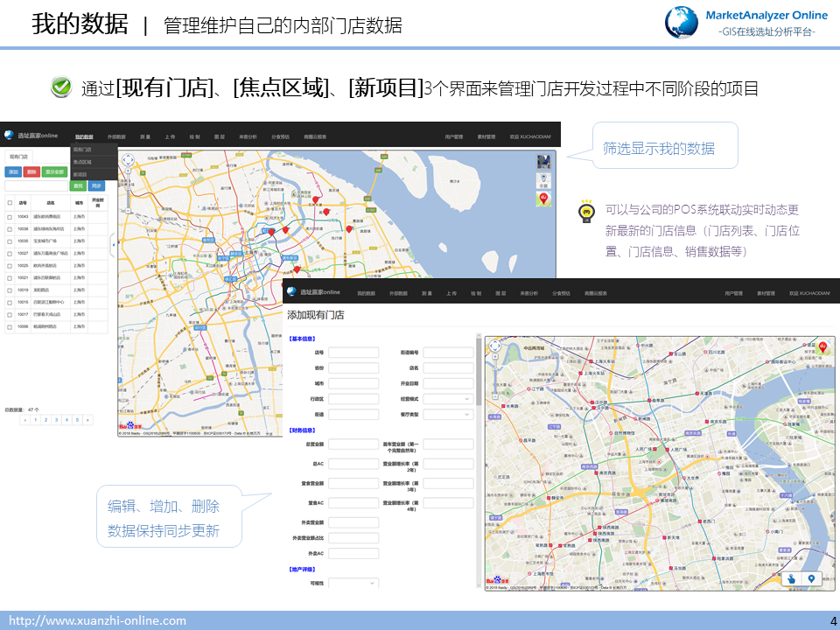
Task: Open 测量 menu in the upper navbar
Action: click(145, 137)
